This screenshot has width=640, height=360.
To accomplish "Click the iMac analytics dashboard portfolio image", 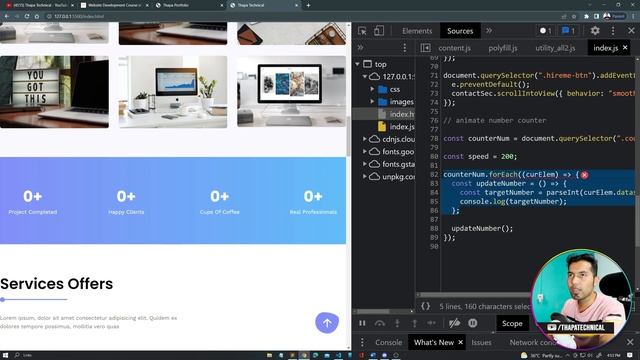I will (x=173, y=92).
